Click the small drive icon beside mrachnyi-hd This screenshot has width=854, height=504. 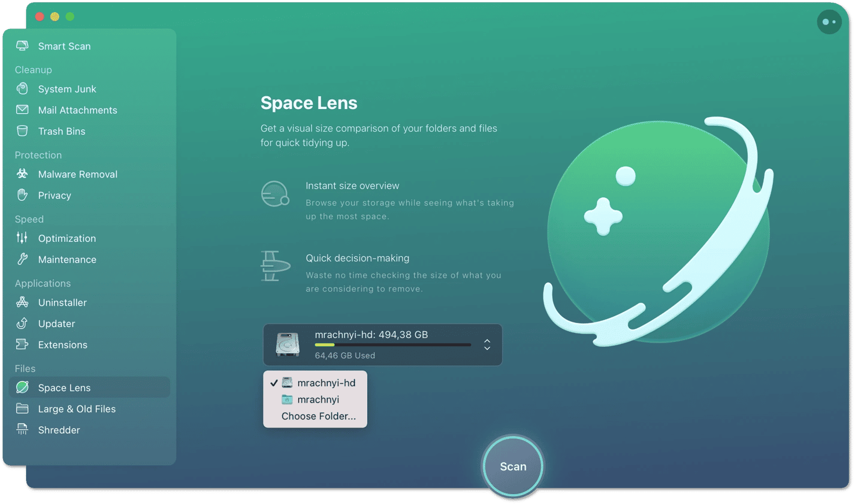(287, 383)
